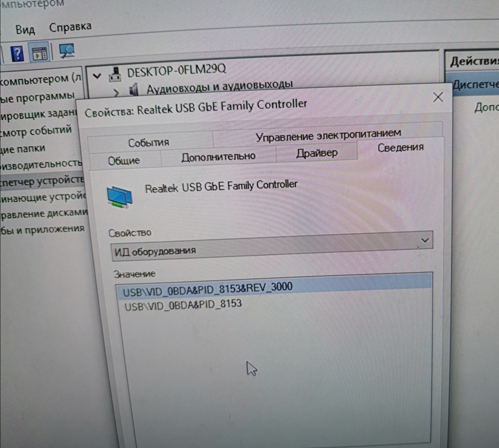Screen dimensions: 499x448
Task: Select Управление дисками in the left tree
Action: [44, 213]
